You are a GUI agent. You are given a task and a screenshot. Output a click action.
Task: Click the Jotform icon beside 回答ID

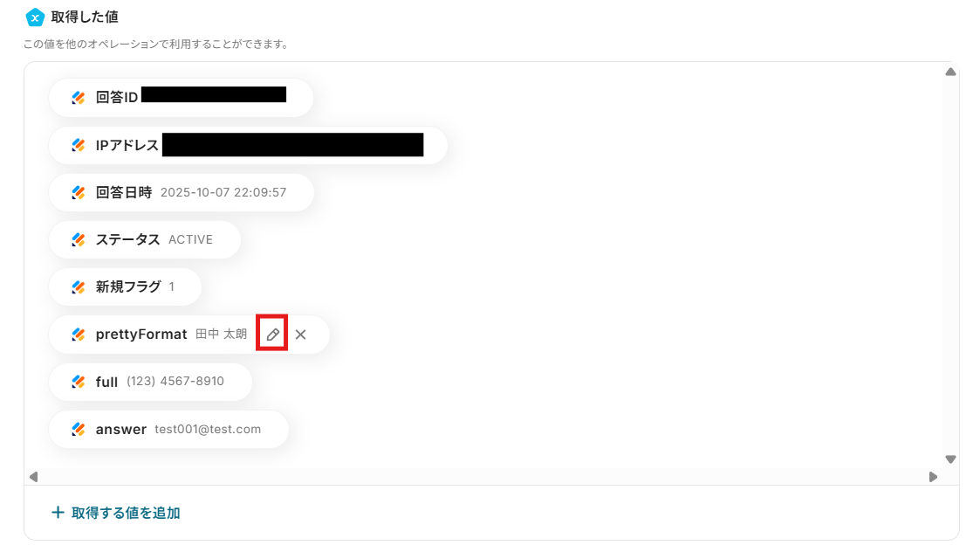click(x=79, y=98)
